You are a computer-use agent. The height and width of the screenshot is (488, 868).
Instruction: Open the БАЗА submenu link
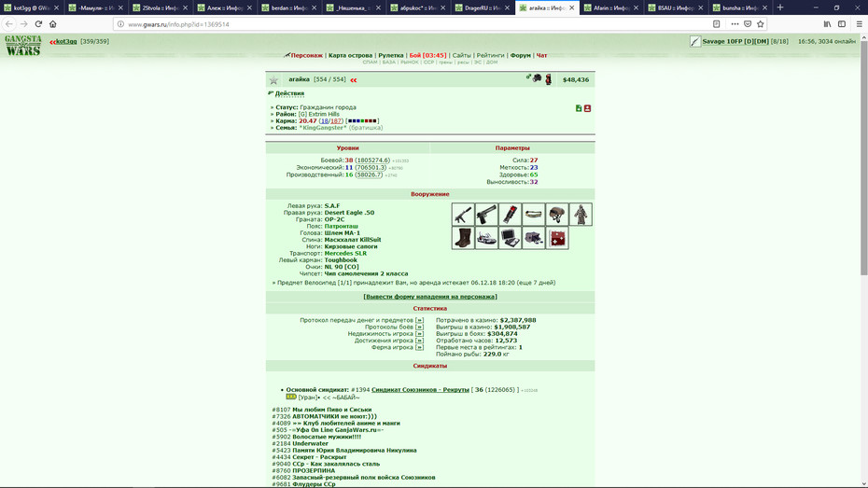[388, 63]
